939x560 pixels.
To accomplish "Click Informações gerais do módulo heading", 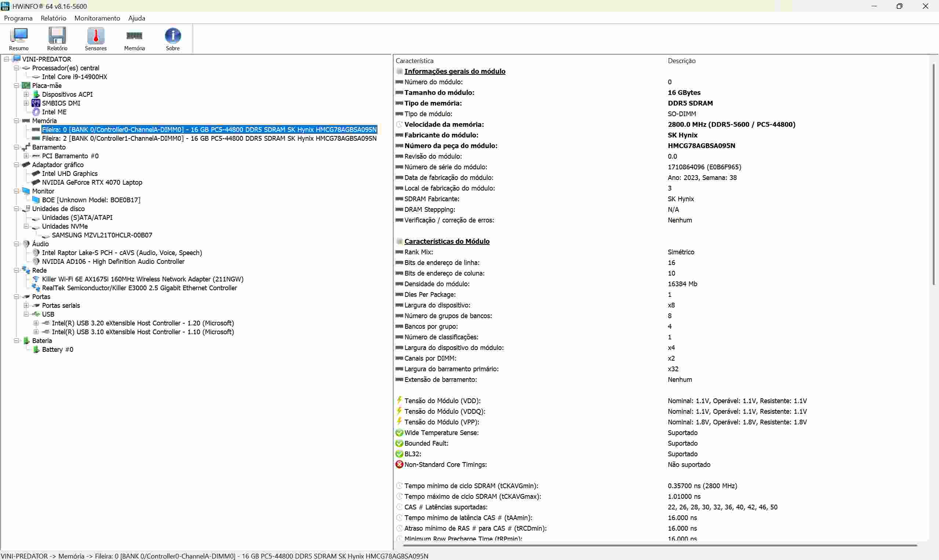I will pos(454,71).
